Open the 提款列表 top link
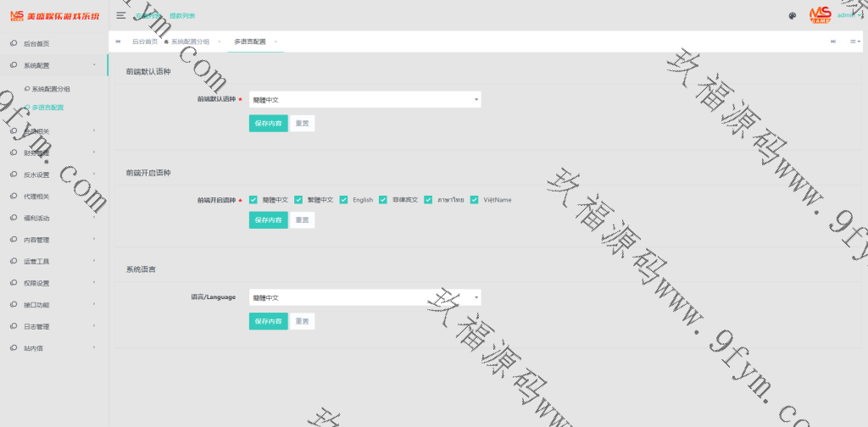Viewport: 868px width, 427px height. pos(181,15)
